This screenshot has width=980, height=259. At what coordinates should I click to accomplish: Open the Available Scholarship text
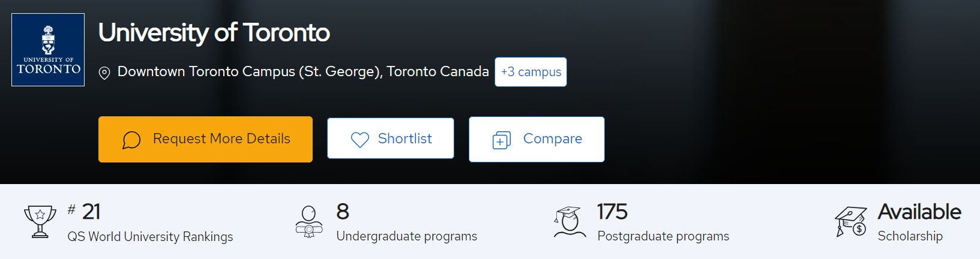click(919, 222)
